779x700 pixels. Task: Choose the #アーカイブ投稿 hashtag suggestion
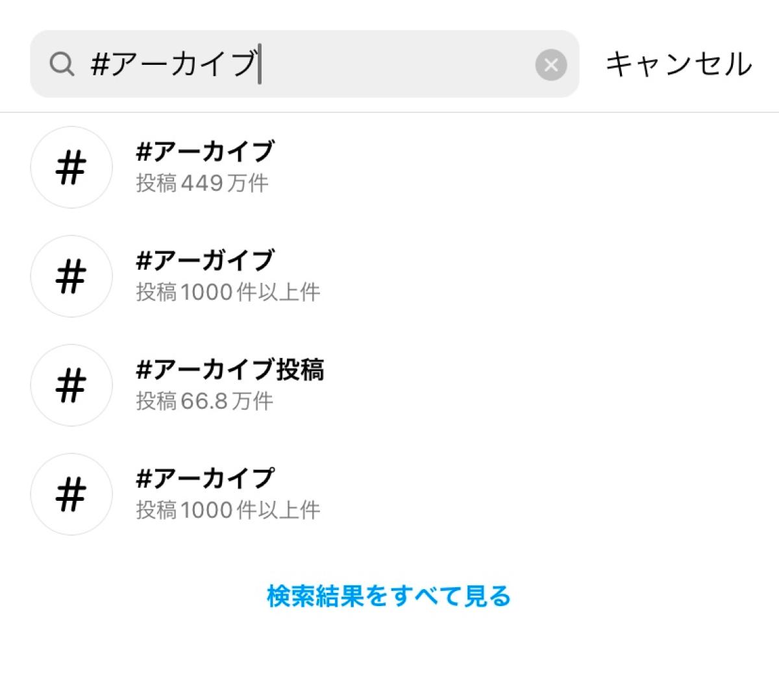point(230,370)
